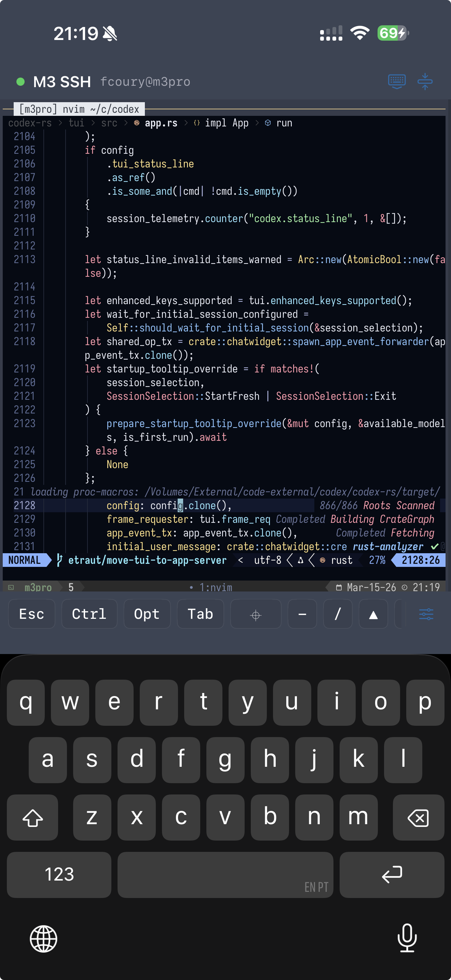Viewport: 451px width, 980px height.
Task: Open the globe language switcher
Action: coord(43,939)
